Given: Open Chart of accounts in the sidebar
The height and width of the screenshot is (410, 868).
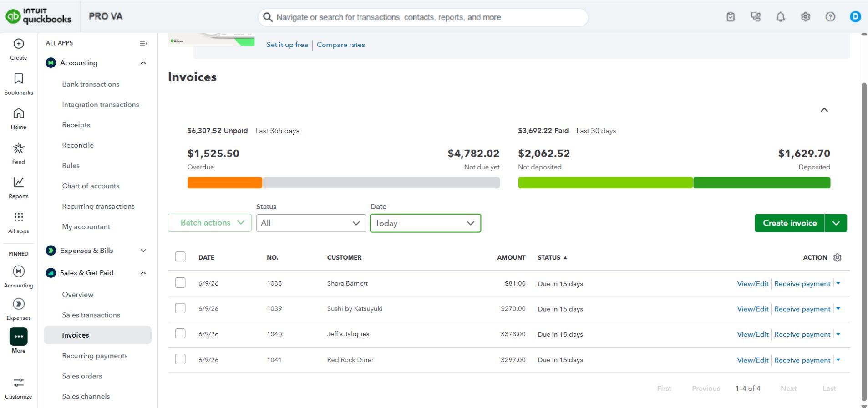Looking at the screenshot, I should (91, 186).
